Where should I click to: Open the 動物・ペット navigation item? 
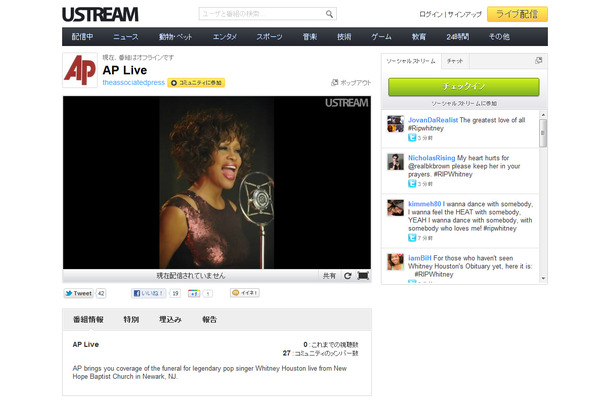tap(175, 37)
